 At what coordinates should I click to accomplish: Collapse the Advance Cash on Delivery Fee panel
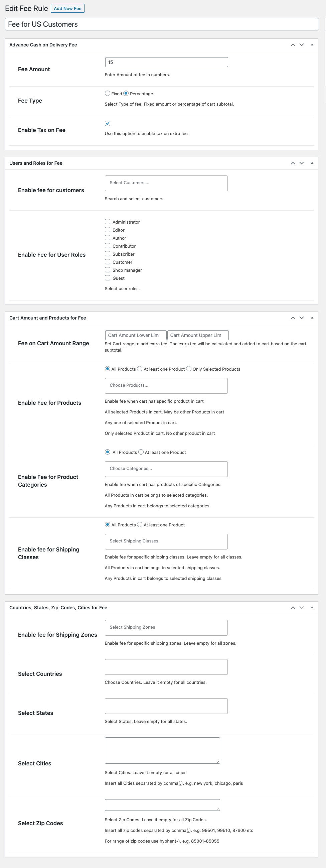click(x=312, y=45)
